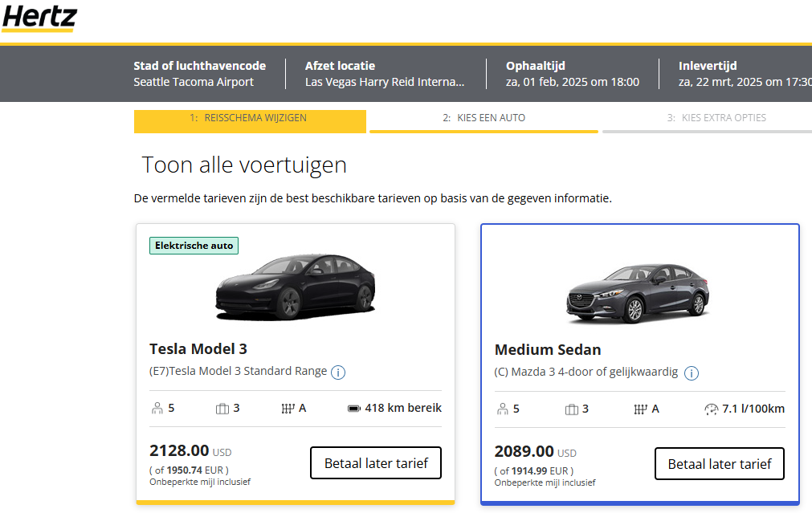Viewport: 812px width, 513px height.
Task: Click the passenger icon on Medium Sedan card
Action: click(x=503, y=409)
